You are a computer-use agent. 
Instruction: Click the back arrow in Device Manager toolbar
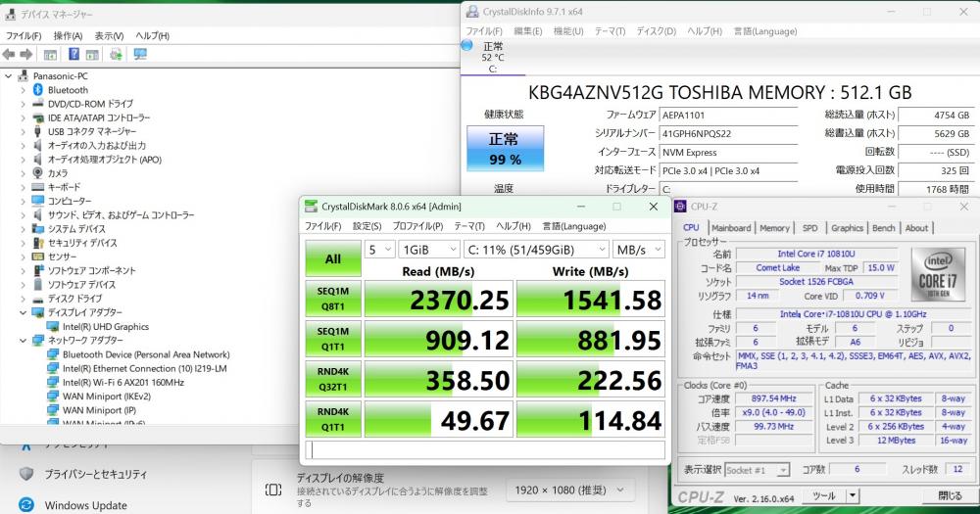[x=11, y=54]
